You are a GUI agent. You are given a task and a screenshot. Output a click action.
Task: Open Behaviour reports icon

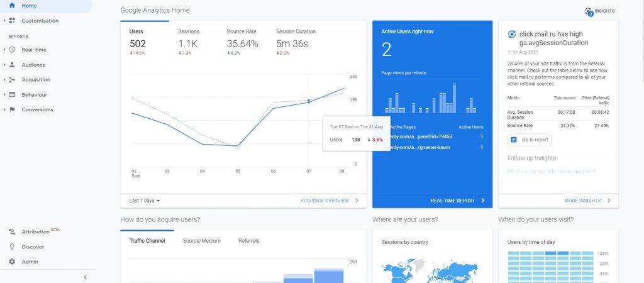(x=12, y=94)
